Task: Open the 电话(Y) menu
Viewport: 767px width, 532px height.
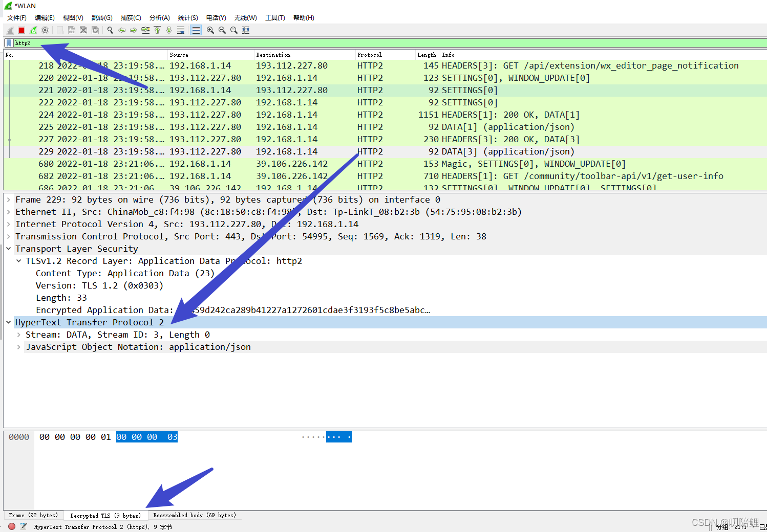Action: coord(216,18)
